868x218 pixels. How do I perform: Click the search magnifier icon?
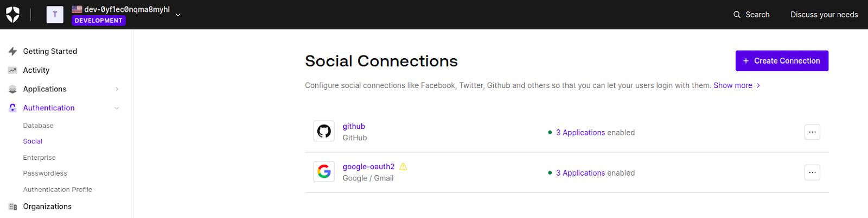pyautogui.click(x=737, y=15)
